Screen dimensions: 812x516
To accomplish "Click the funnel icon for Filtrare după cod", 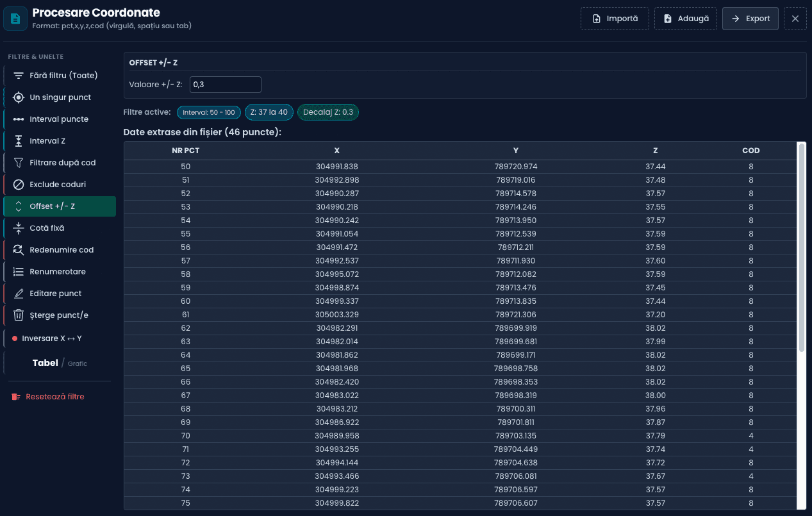I will pos(19,163).
